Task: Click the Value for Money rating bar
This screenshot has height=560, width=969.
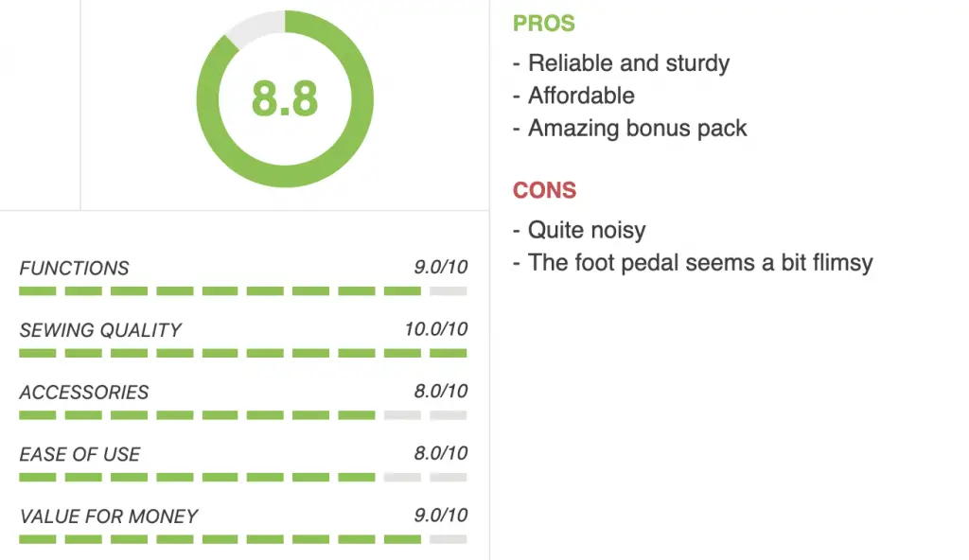Action: pyautogui.click(x=243, y=539)
